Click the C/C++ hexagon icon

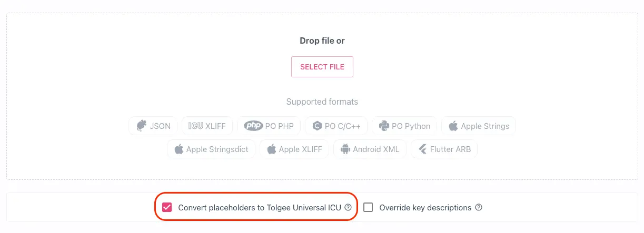[317, 126]
